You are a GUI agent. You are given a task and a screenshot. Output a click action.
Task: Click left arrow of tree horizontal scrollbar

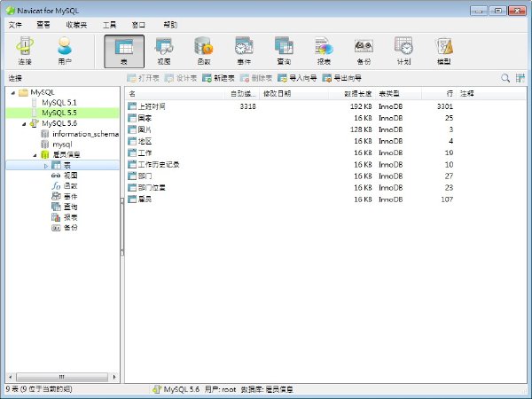click(11, 377)
